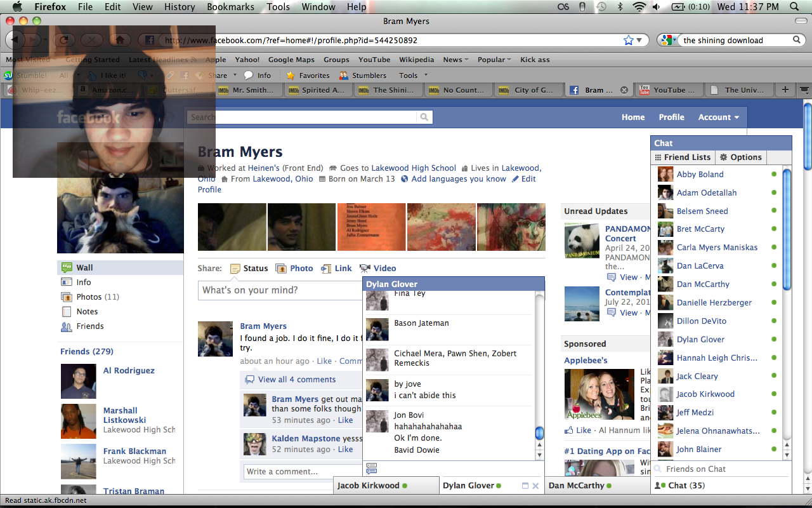The image size is (812, 508).
Task: Click Write a comment field
Action: [303, 472]
